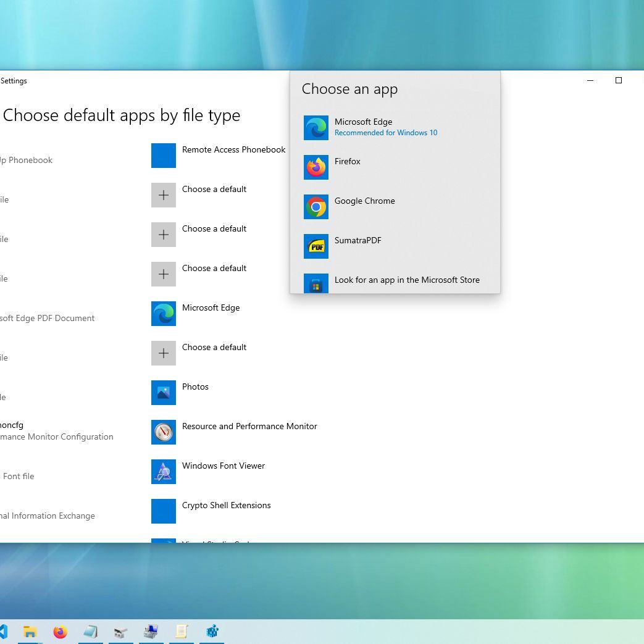Select the Windows Font Viewer entry text

pos(224,466)
